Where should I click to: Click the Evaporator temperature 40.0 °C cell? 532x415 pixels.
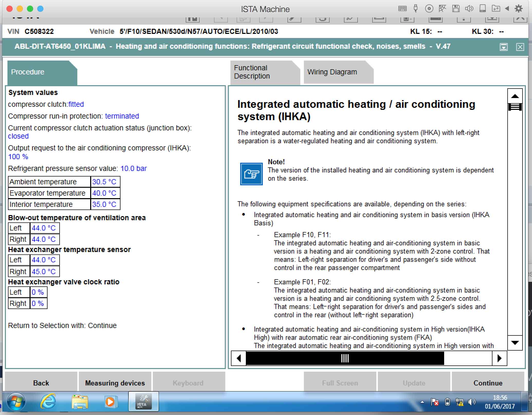[x=105, y=193]
